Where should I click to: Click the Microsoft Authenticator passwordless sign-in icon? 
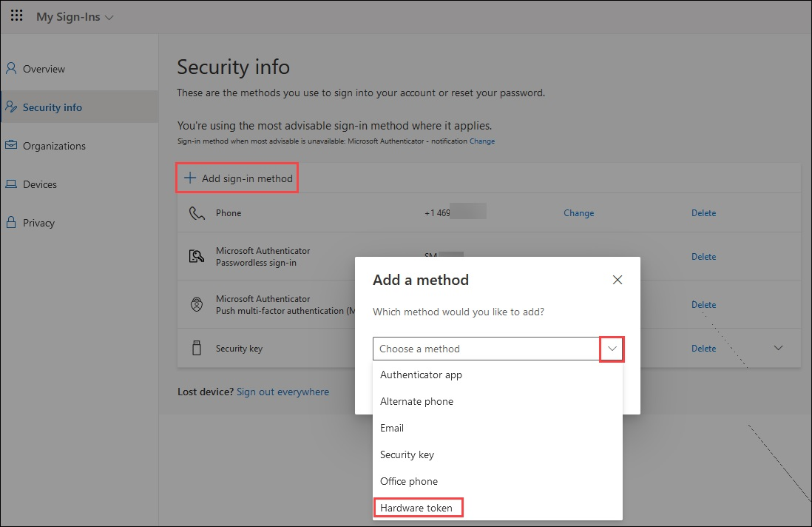[196, 255]
